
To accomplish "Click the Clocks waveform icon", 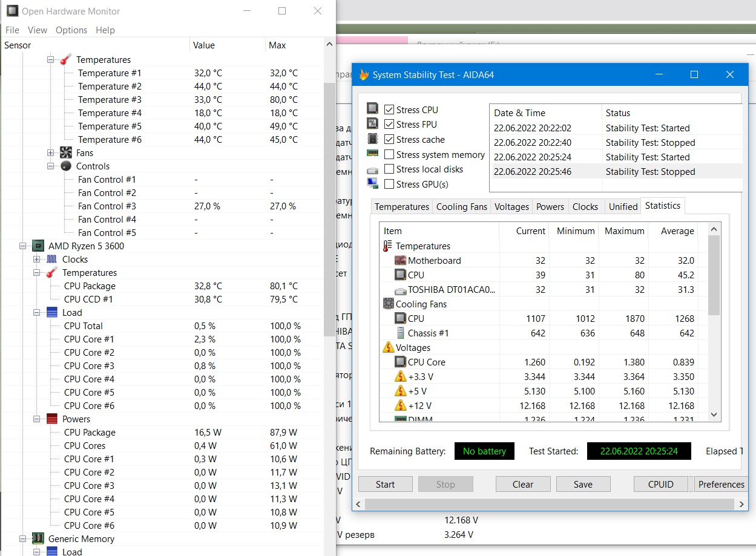I will coord(51,260).
